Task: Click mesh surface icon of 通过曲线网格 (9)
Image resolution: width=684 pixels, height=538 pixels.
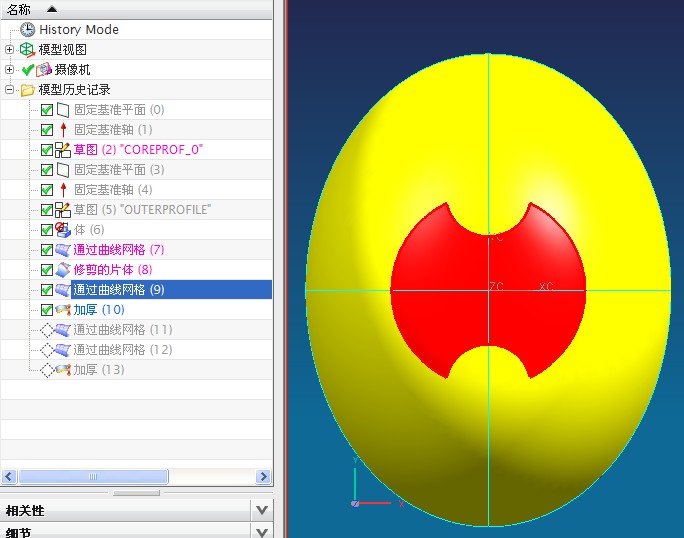Action: (x=63, y=290)
